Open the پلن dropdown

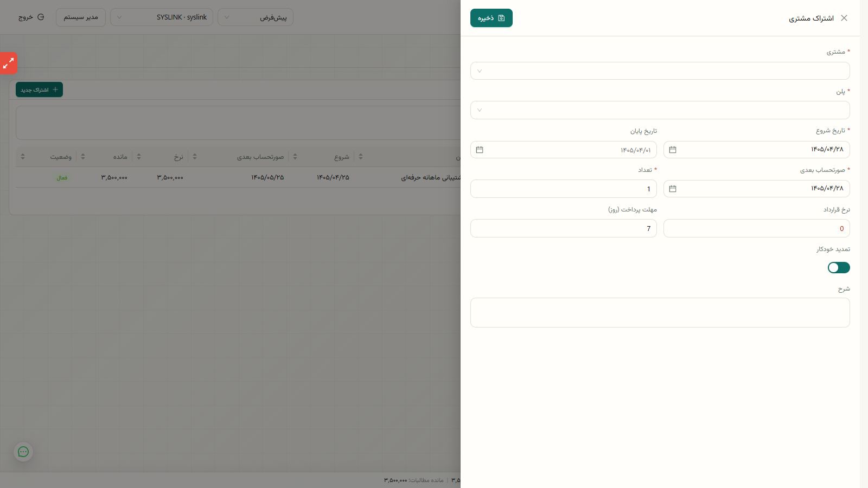(x=660, y=110)
